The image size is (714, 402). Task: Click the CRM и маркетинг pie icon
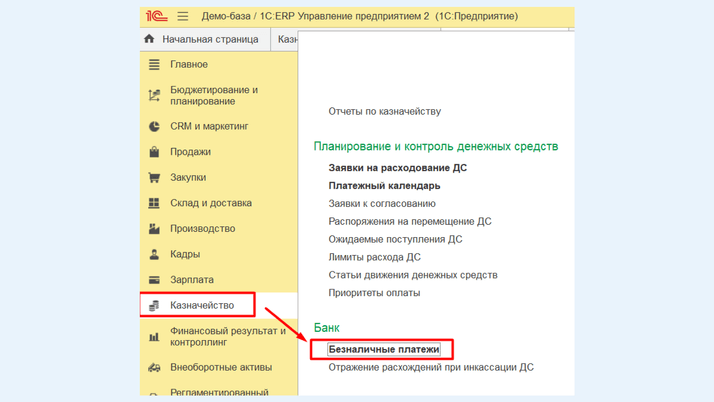click(154, 127)
